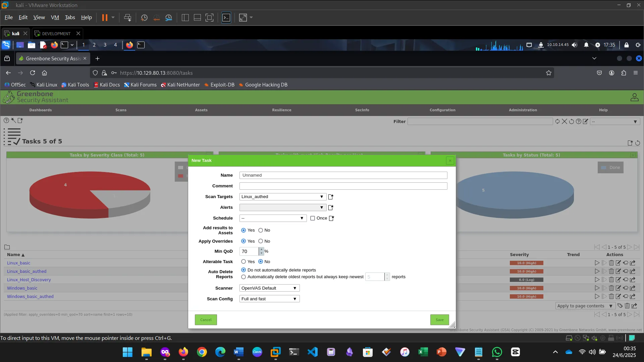Select No for Apply Overrides

(261, 241)
